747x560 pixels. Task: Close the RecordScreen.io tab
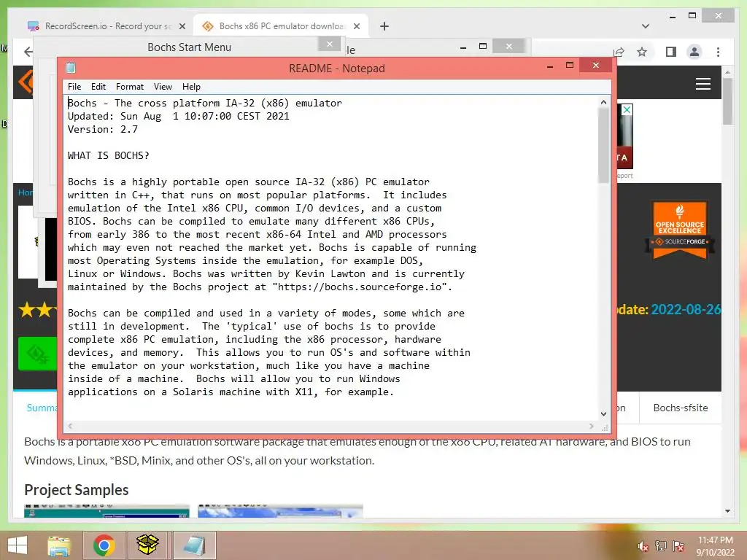pos(182,26)
